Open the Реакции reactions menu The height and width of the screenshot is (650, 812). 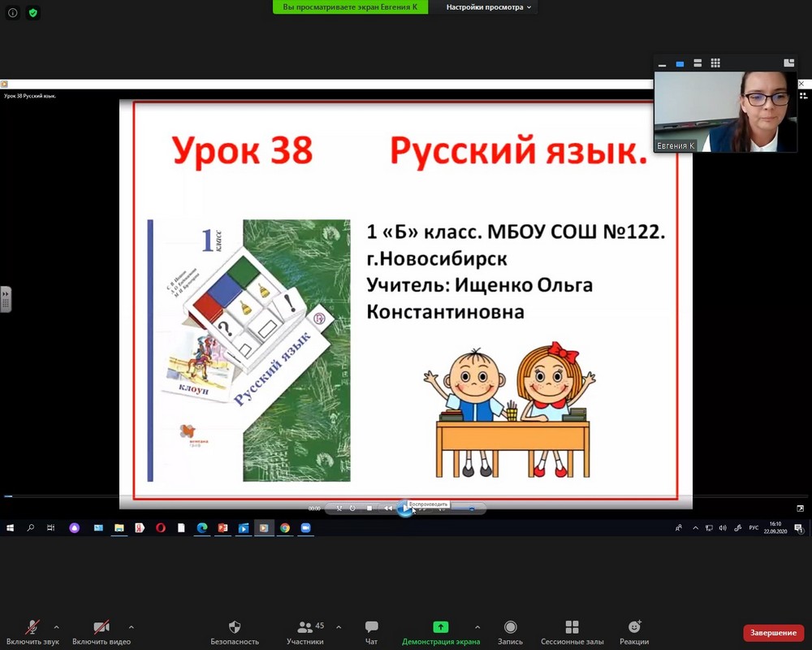pyautogui.click(x=634, y=631)
